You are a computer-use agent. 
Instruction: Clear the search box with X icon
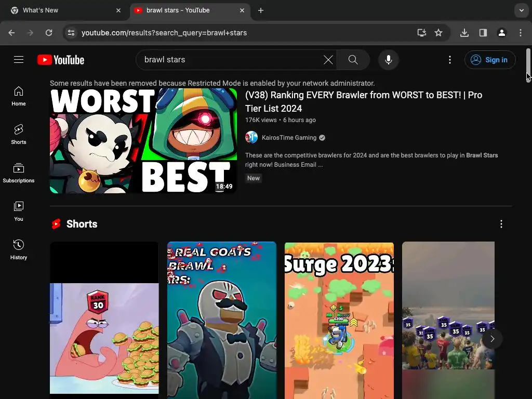tap(328, 60)
